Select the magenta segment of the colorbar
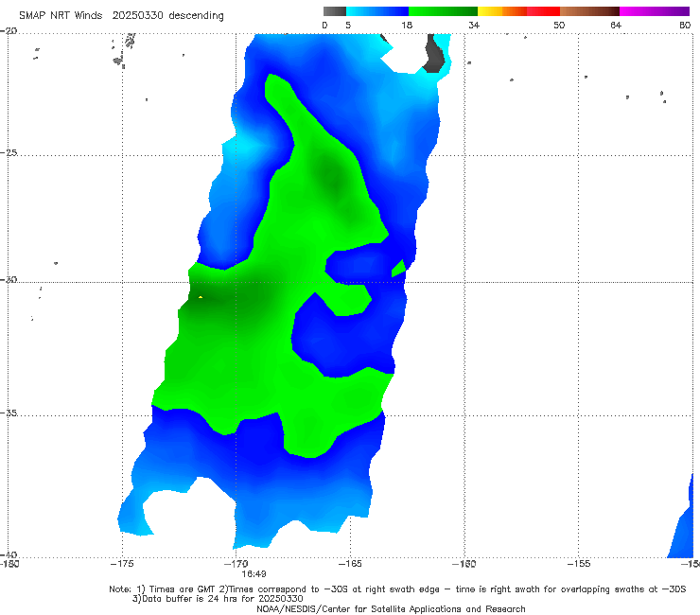This screenshot has height=615, width=700. 655,11
